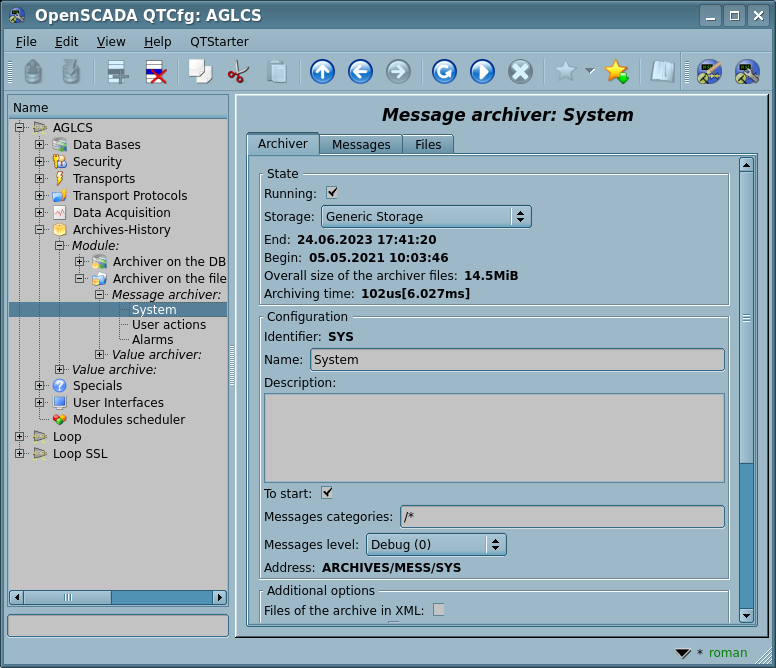Open the Storage dropdown

(426, 217)
